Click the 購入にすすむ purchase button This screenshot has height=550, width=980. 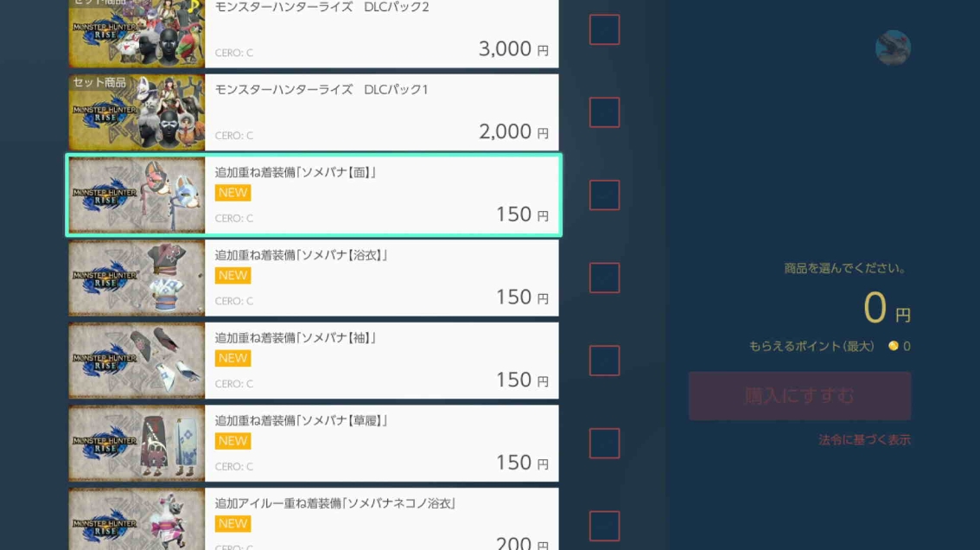coord(799,396)
